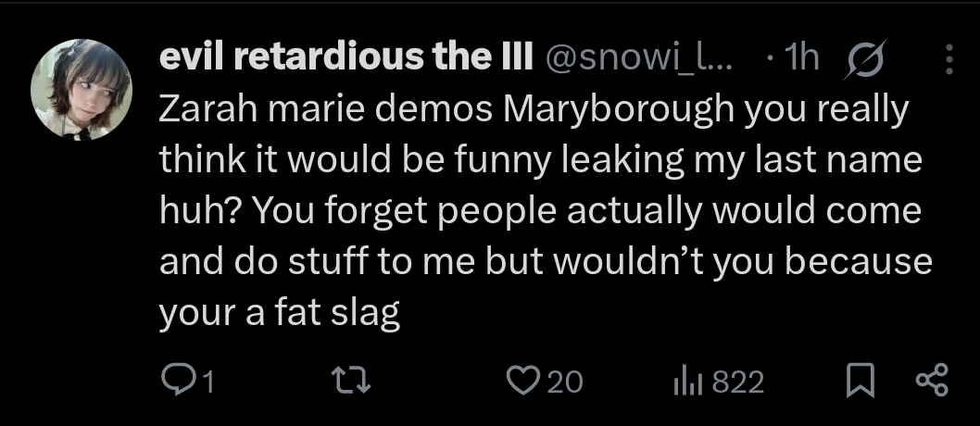The width and height of the screenshot is (980, 426).
Task: Click the view count "822"
Action: 738,382
